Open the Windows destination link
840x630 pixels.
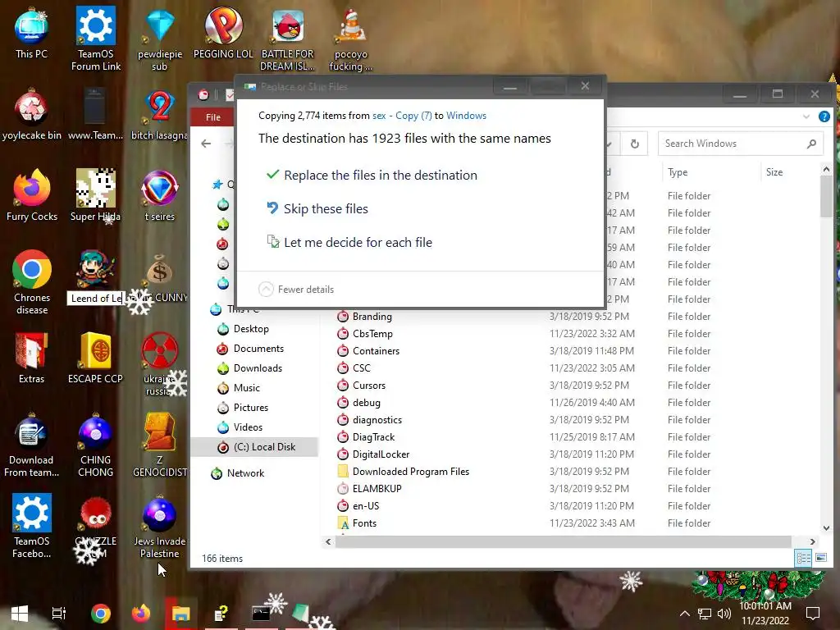click(x=466, y=116)
